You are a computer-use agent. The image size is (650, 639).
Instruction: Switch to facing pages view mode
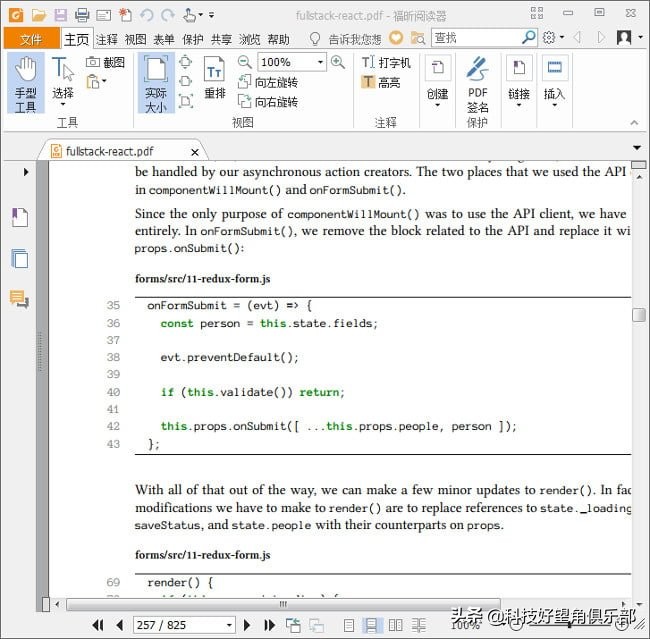coord(395,625)
